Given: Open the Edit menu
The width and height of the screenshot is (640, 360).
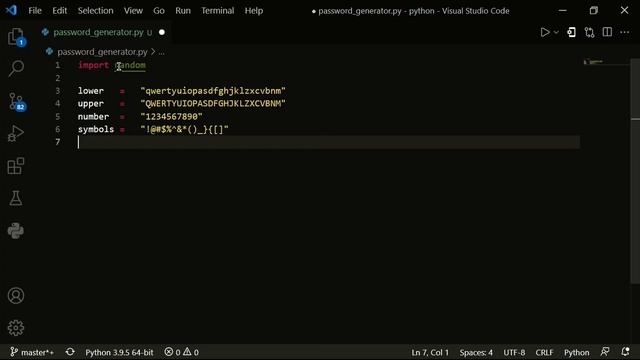Looking at the screenshot, I should click(x=60, y=11).
